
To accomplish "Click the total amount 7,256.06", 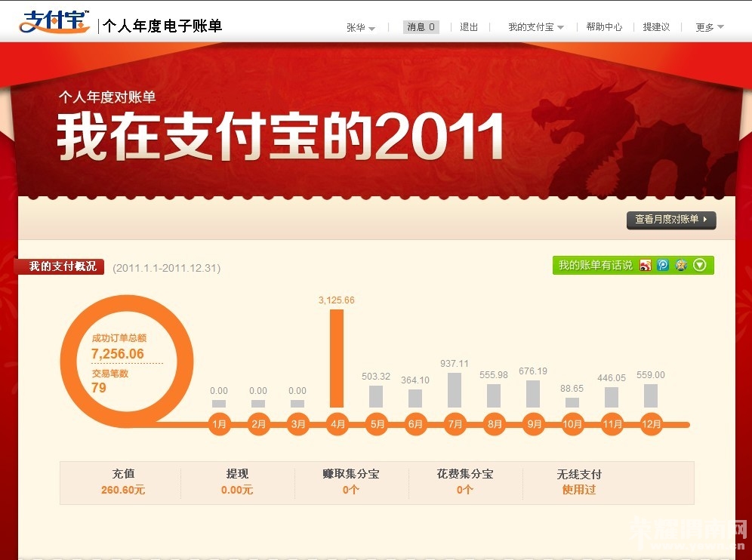I will point(118,354).
